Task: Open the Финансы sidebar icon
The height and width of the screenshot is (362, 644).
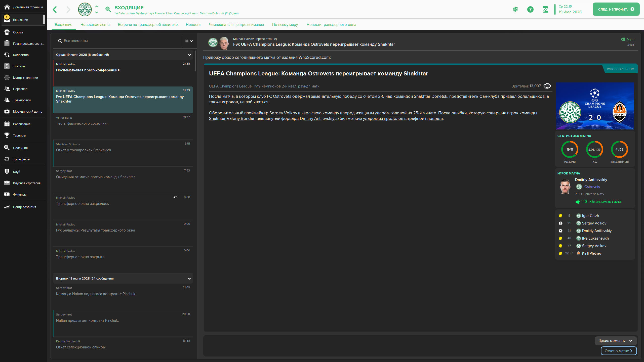Action: coord(7,194)
